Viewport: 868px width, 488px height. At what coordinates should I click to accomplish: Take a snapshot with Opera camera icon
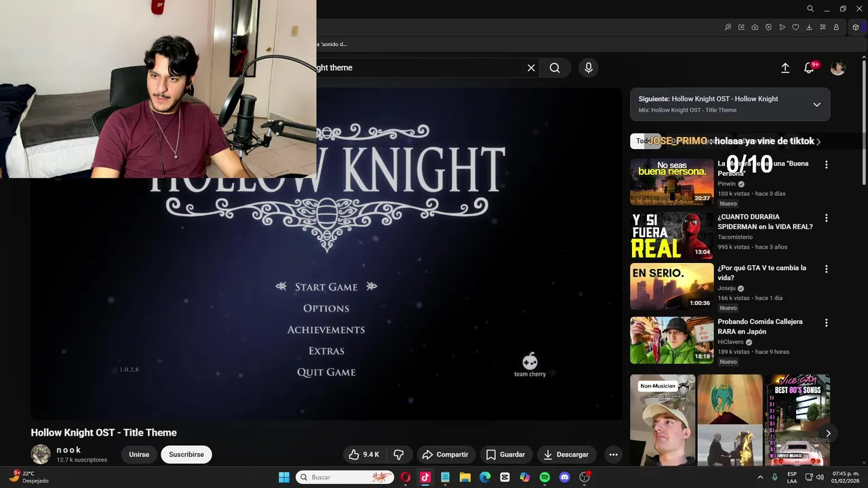point(755,27)
